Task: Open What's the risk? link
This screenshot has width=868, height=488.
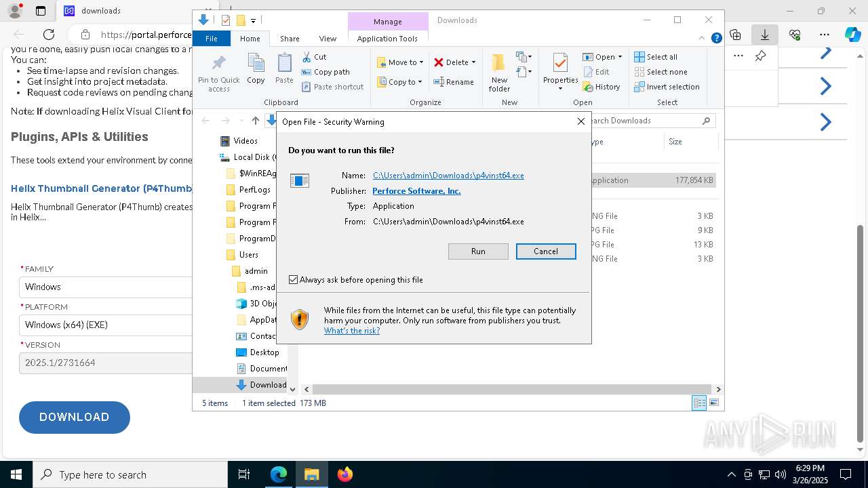Action: pos(352,331)
